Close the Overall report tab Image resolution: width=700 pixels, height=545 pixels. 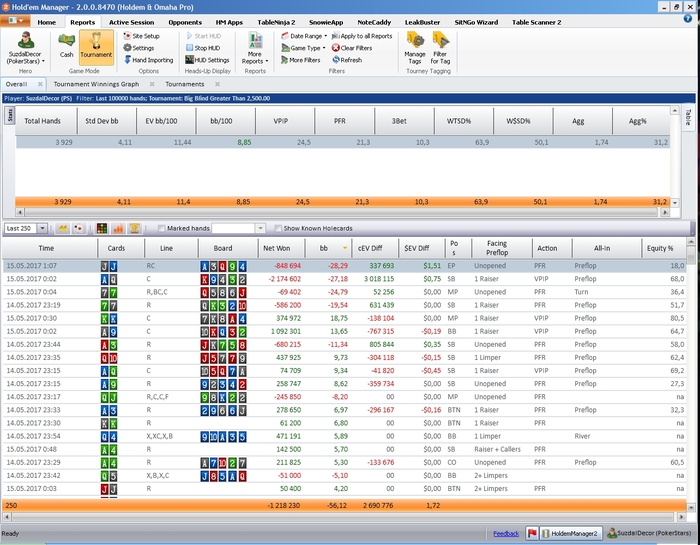coord(40,84)
